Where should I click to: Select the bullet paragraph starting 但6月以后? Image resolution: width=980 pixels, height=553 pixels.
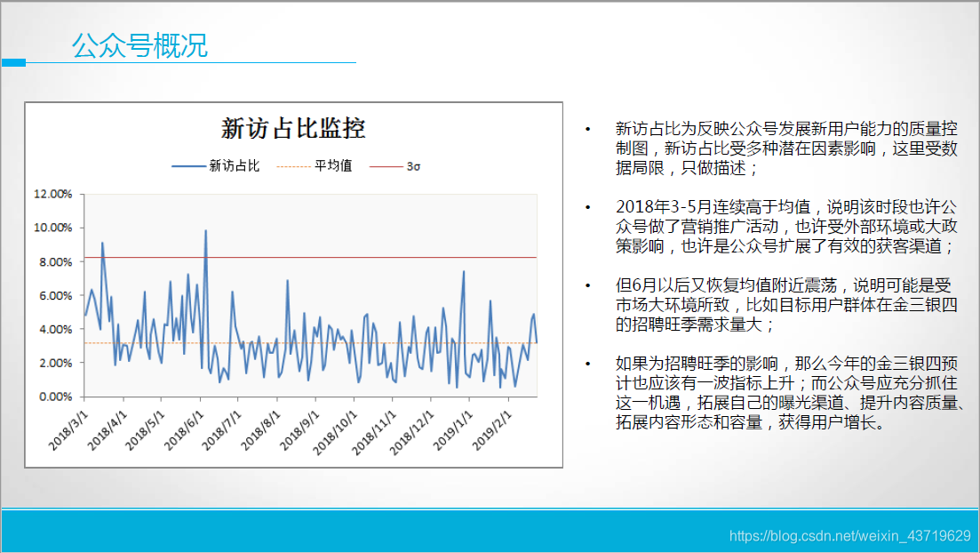[786, 305]
